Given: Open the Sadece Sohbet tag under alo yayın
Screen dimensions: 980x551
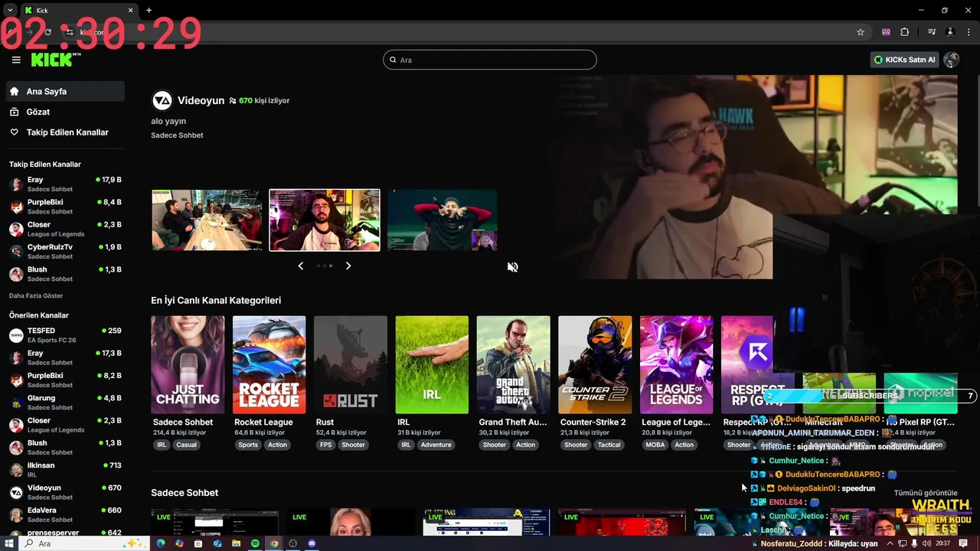Looking at the screenshot, I should [x=177, y=135].
